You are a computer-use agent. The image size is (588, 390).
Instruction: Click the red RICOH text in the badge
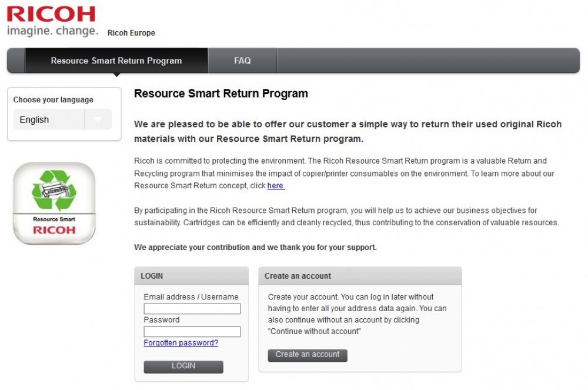(x=54, y=230)
